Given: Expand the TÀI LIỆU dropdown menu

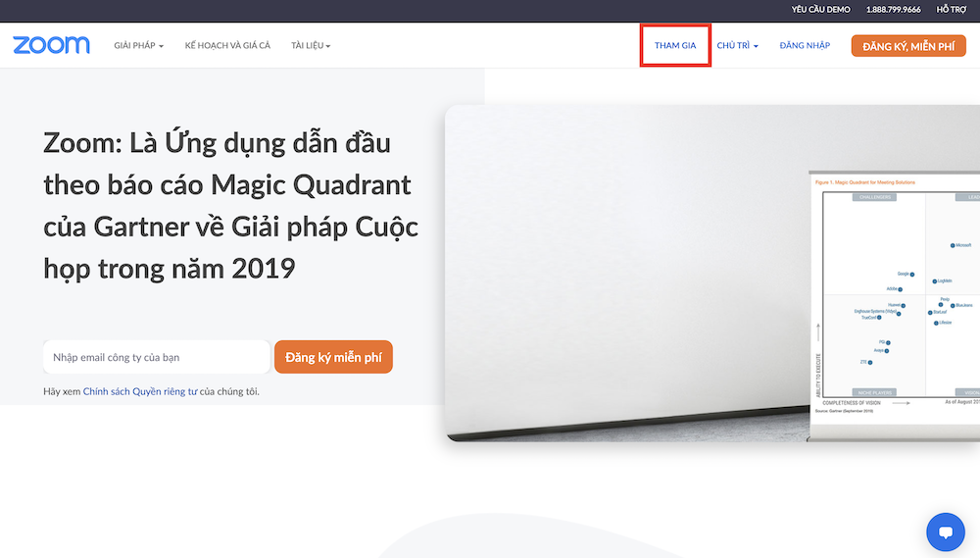Looking at the screenshot, I should coord(311,46).
